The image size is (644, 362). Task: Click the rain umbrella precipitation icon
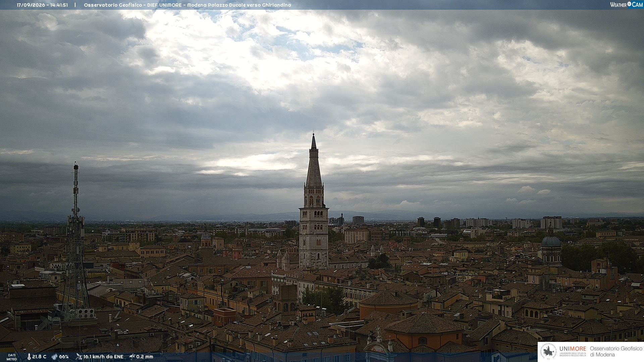[132, 357]
